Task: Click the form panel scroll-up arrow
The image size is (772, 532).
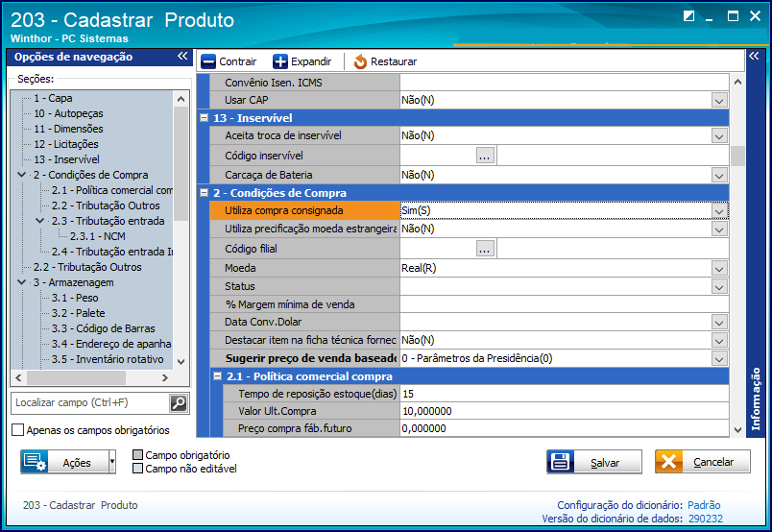Action: pyautogui.click(x=737, y=82)
